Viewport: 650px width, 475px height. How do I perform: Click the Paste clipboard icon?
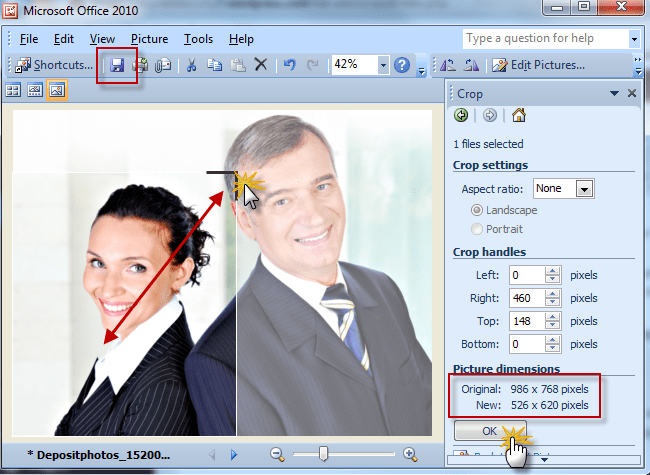click(238, 65)
